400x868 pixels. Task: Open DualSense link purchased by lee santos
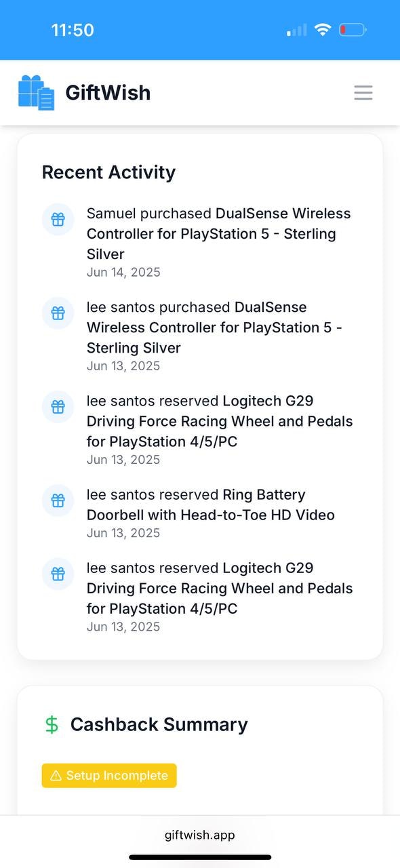click(214, 328)
